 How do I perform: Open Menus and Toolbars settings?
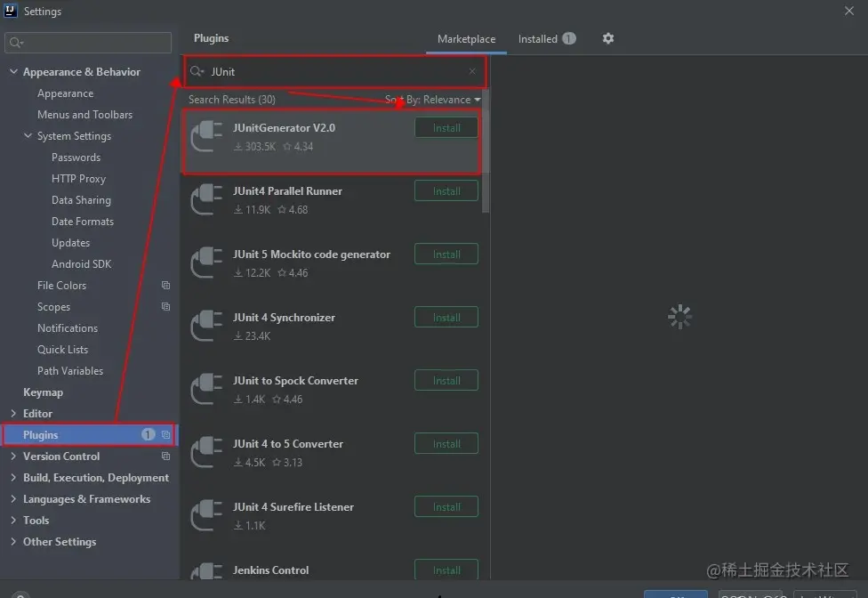click(x=84, y=115)
